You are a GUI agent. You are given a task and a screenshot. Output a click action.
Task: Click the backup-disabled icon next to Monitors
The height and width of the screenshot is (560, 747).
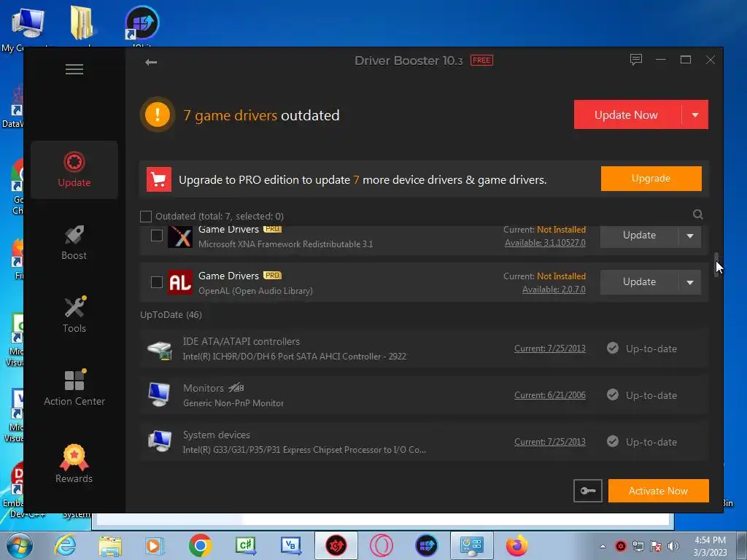click(236, 388)
